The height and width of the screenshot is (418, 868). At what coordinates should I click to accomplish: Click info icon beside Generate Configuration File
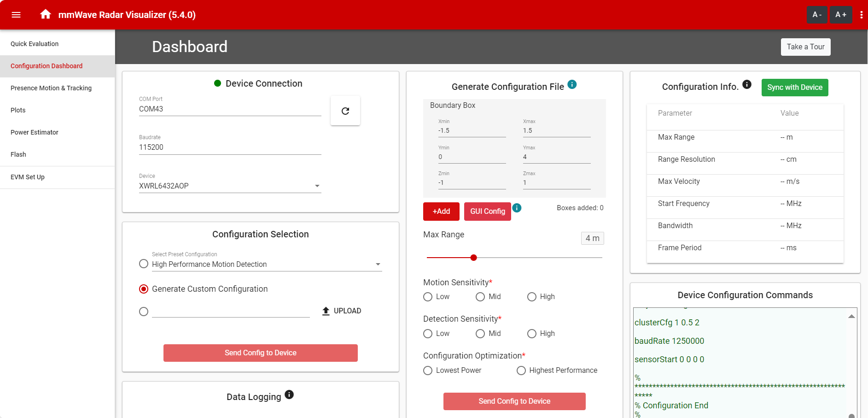pyautogui.click(x=572, y=84)
